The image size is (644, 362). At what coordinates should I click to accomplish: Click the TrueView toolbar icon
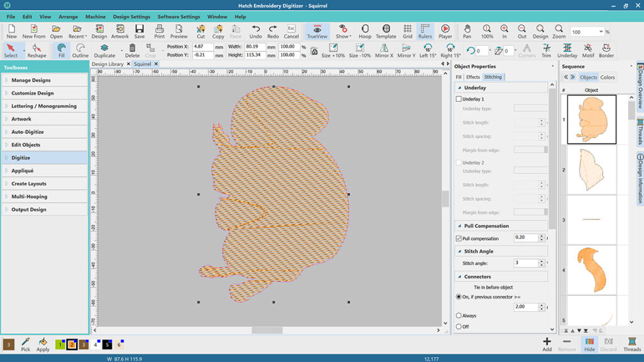pos(317,31)
